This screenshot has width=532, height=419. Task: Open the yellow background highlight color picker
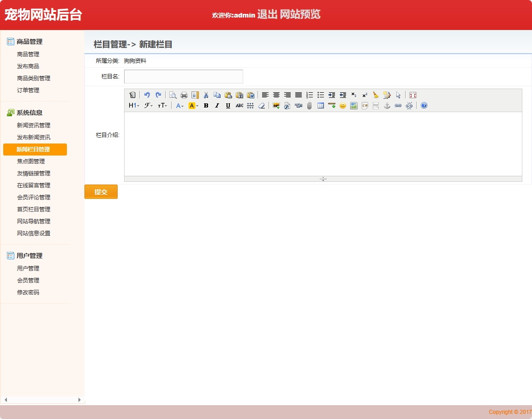pos(193,106)
